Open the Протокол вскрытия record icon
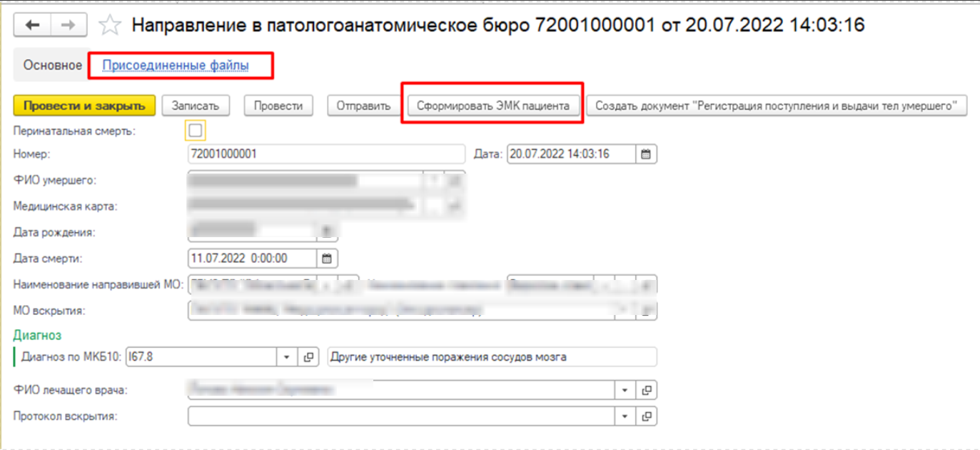The image size is (980, 450). pos(646,416)
